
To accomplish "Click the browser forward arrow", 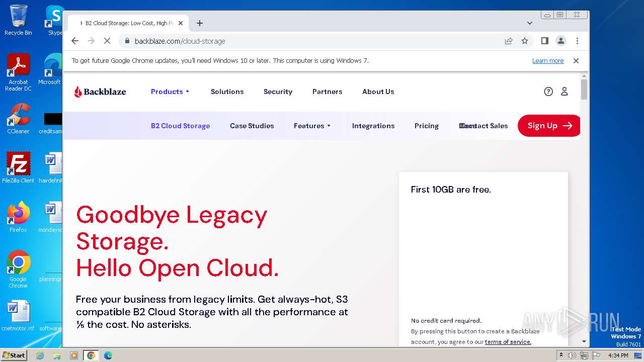I will pos(91,41).
